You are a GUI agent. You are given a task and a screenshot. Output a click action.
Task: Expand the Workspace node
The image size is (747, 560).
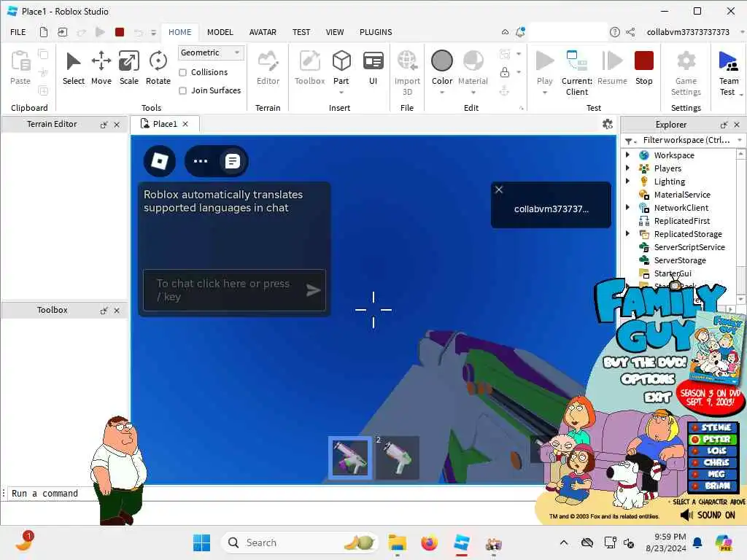point(627,155)
